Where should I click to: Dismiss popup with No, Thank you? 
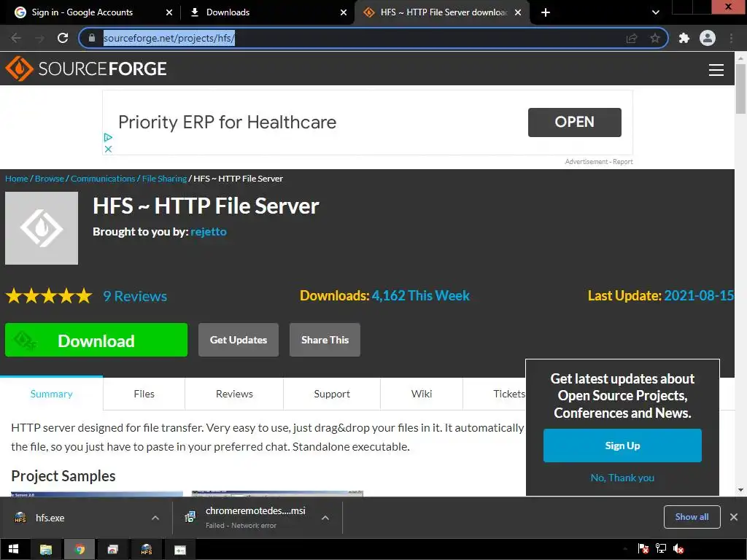[x=622, y=478]
